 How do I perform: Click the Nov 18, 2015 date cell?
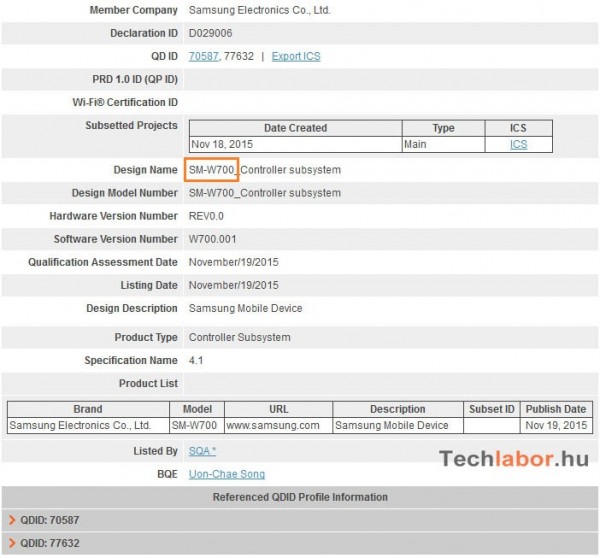point(295,144)
